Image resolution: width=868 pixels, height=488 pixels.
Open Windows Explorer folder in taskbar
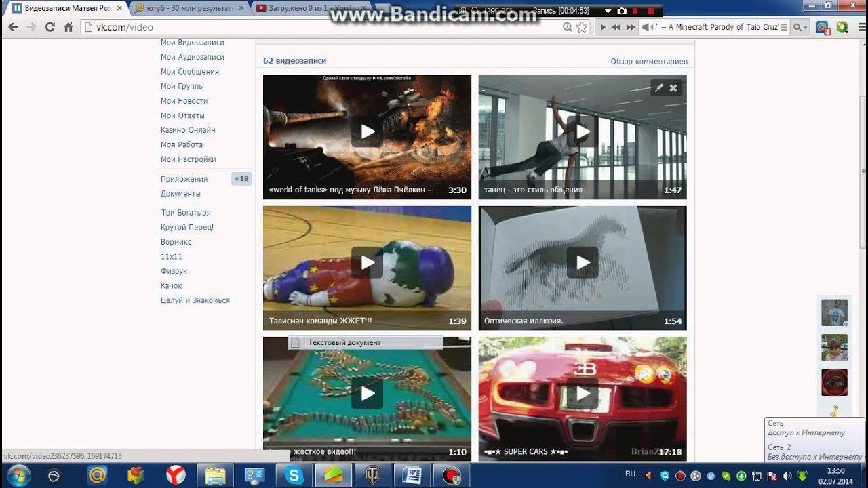click(215, 475)
